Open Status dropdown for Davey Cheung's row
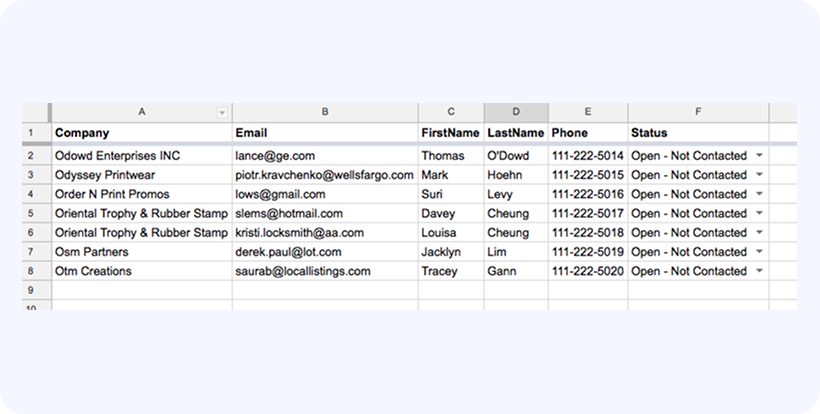 coord(759,213)
